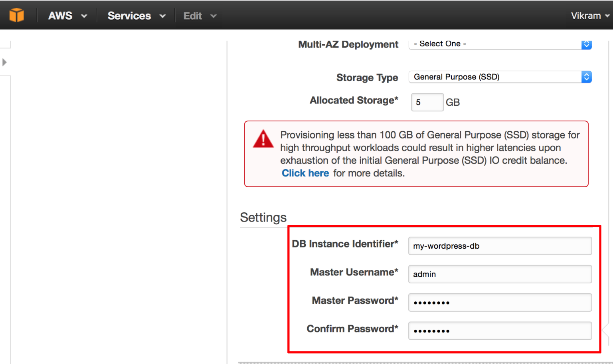Click the chevron arrow next to Edit

[214, 16]
